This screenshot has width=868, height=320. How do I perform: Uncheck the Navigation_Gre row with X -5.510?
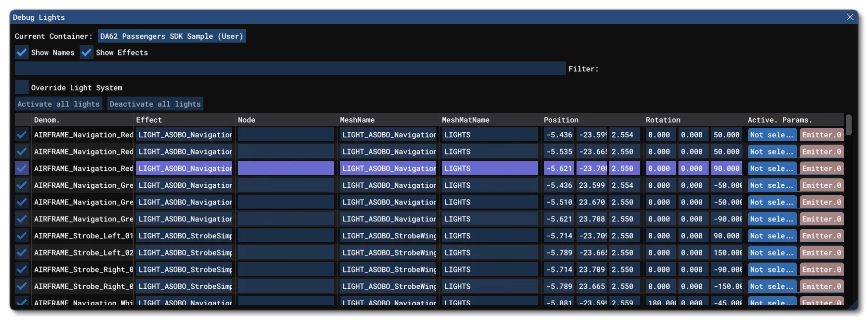coord(21,202)
